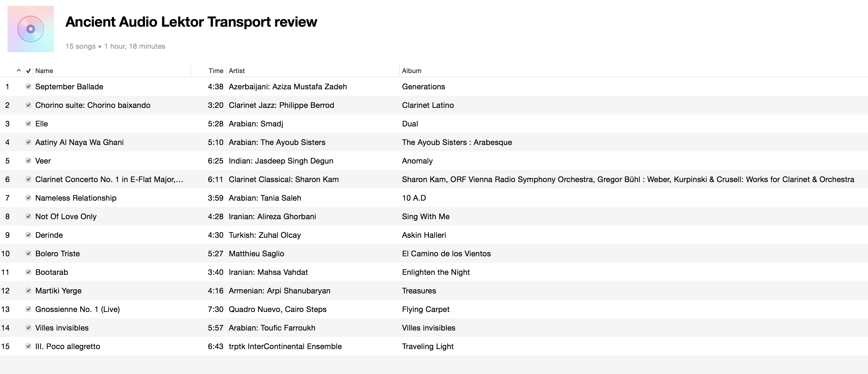The image size is (868, 374).
Task: Click the playlist artwork disc icon
Action: [31, 29]
